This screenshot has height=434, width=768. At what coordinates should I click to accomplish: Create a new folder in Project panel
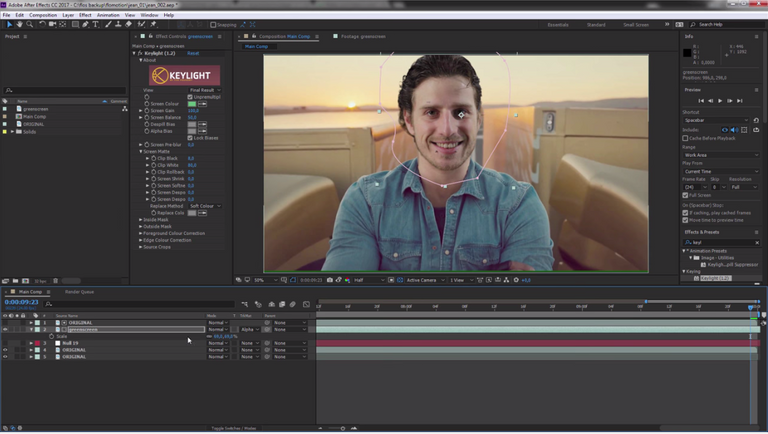point(16,281)
